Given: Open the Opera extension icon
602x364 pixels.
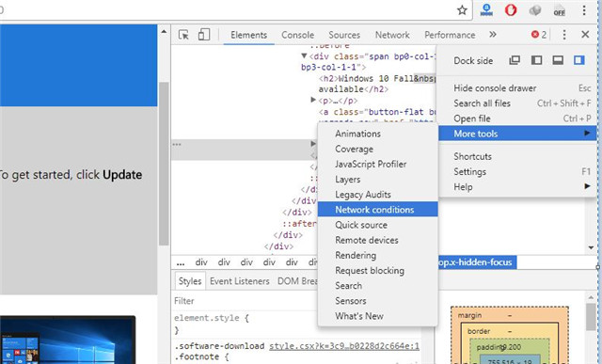Looking at the screenshot, I should tap(511, 10).
